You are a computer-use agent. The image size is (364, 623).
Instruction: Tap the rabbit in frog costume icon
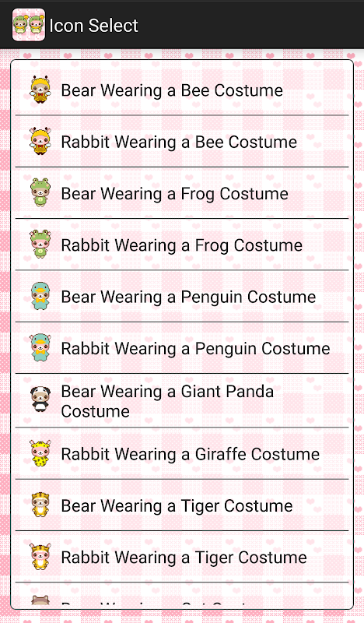[40, 245]
